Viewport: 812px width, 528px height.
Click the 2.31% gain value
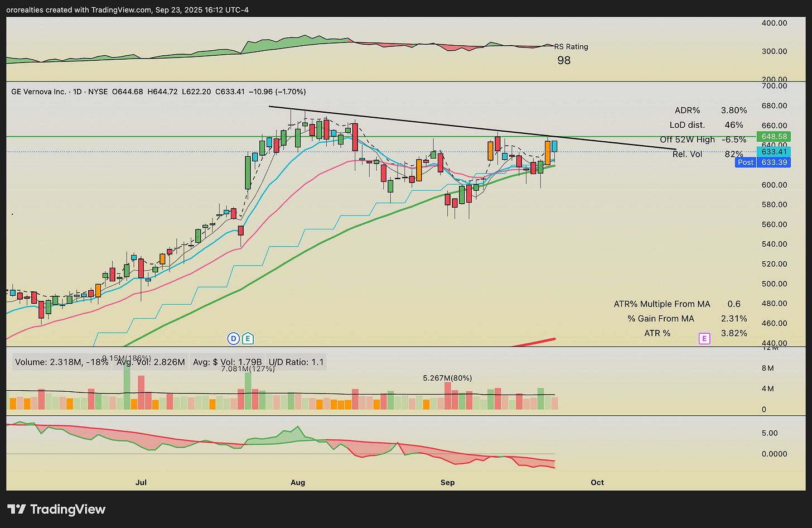point(734,319)
